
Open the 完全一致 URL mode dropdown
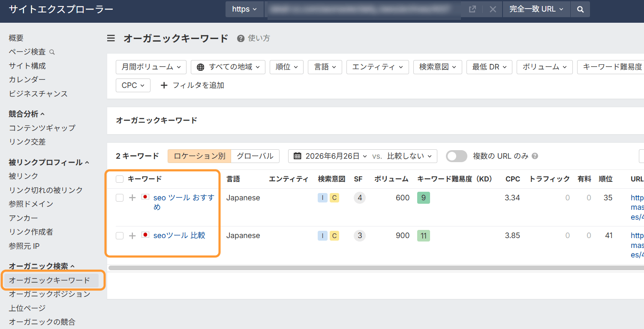536,9
